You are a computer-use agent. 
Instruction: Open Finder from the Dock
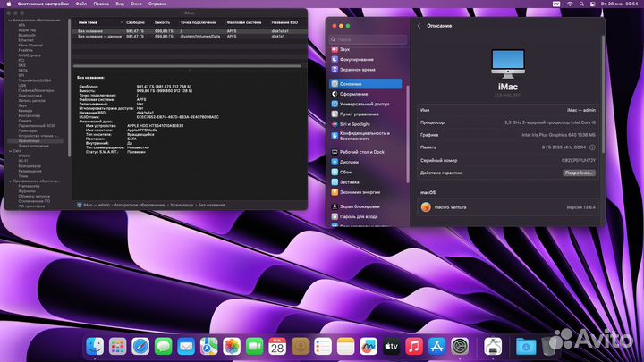click(x=95, y=347)
